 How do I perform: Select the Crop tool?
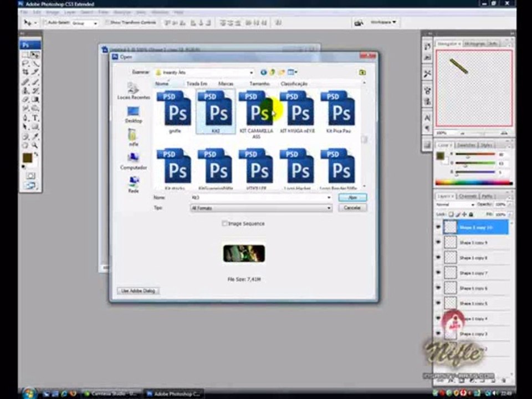point(25,72)
